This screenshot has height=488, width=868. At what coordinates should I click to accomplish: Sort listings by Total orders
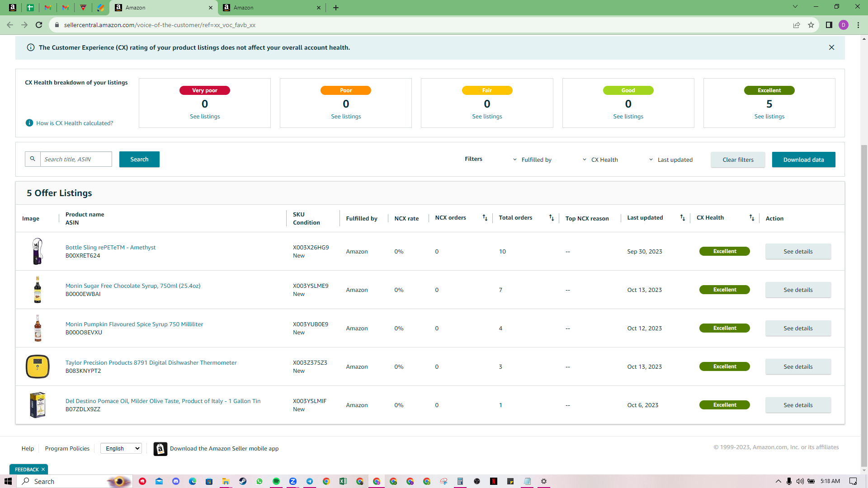coord(552,218)
